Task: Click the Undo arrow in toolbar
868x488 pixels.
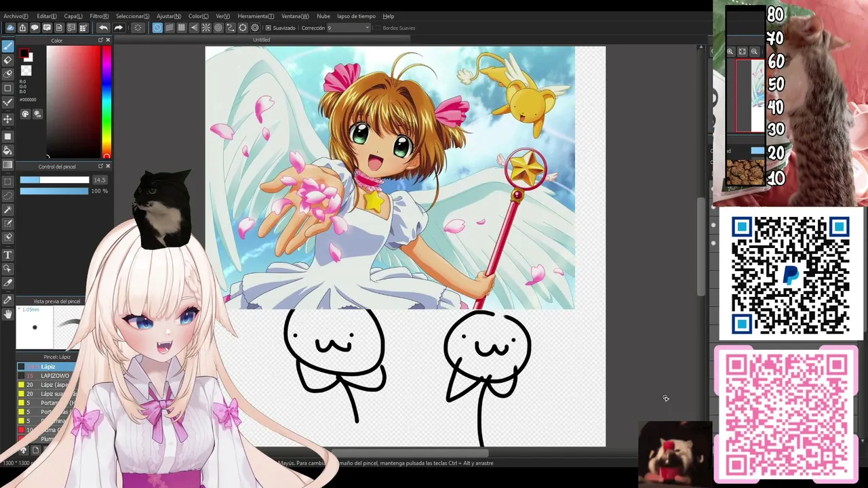Action: 103,28
